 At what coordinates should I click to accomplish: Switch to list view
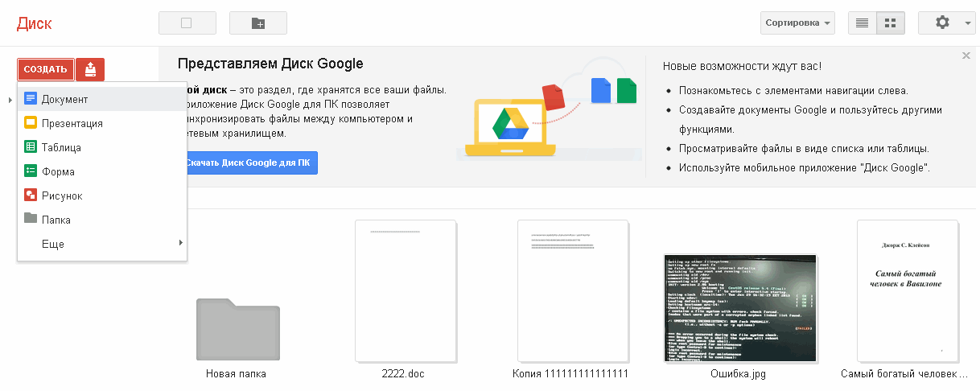862,23
